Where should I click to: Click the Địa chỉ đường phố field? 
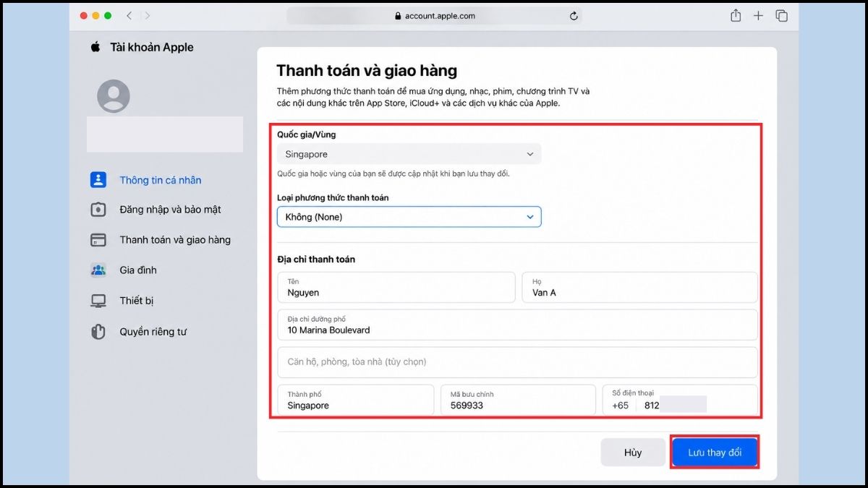point(518,325)
